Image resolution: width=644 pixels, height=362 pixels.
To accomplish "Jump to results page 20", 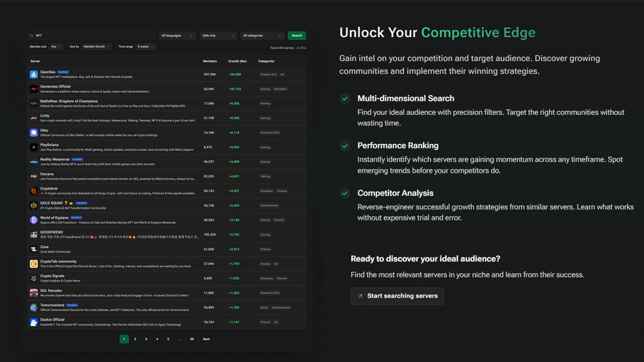I will tap(192, 339).
